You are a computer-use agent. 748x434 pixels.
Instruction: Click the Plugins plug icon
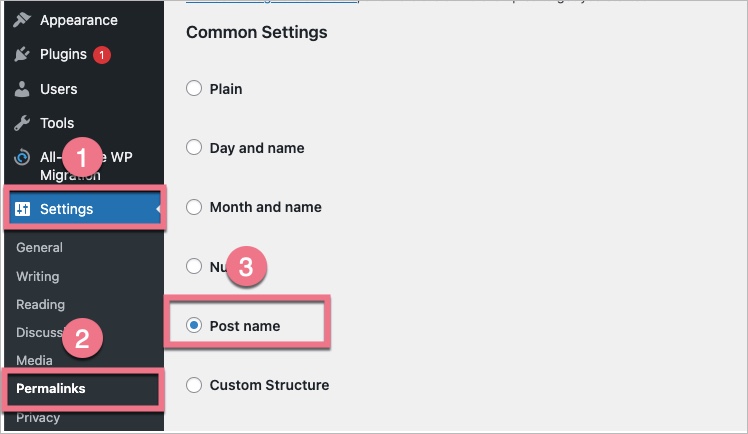coord(22,55)
